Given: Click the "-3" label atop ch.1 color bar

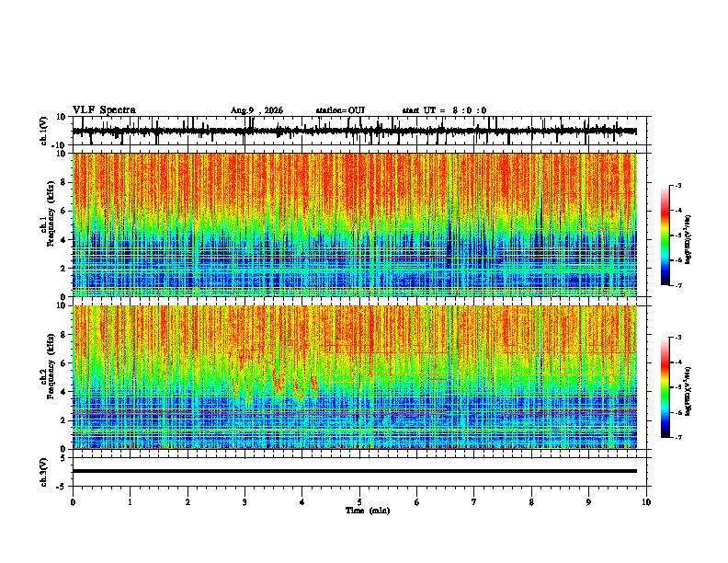Looking at the screenshot, I should [x=677, y=185].
